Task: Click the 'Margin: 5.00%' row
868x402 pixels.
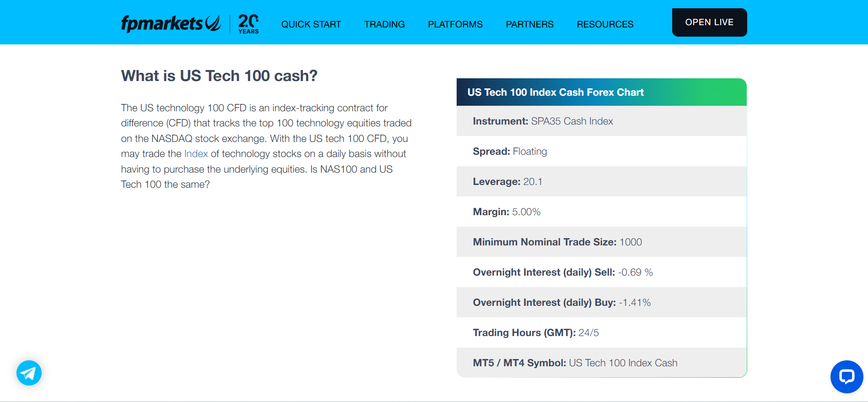Action: click(x=601, y=212)
